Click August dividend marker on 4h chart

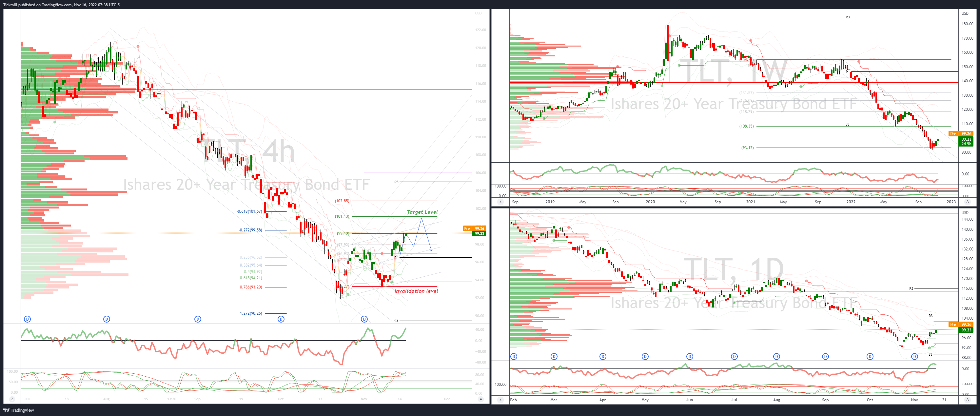107,319
